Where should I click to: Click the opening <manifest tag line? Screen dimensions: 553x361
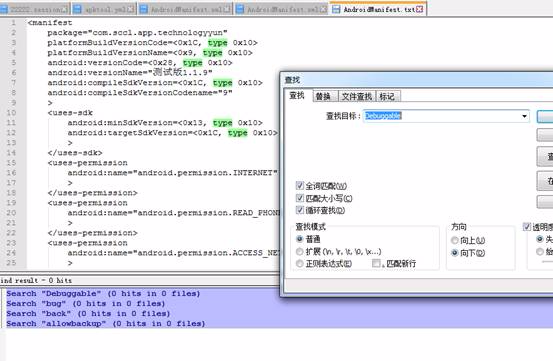click(x=50, y=23)
